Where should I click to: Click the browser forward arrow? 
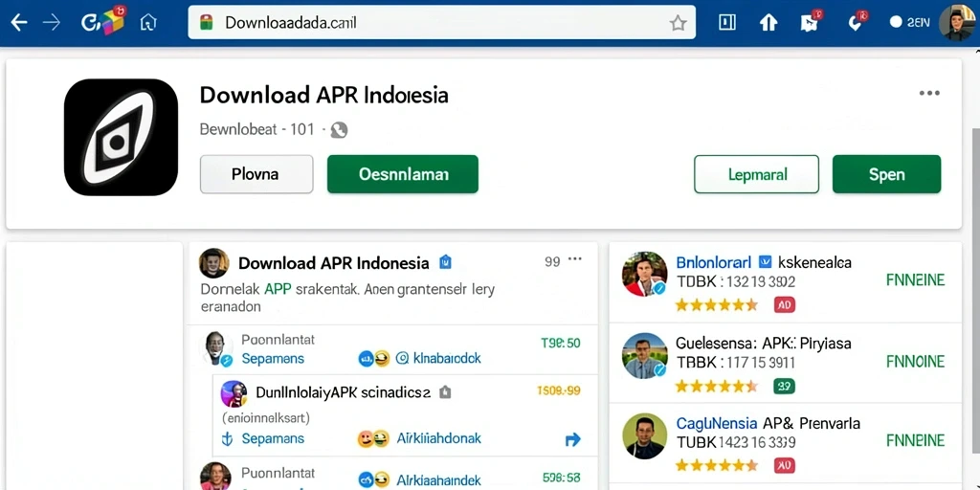coord(52,23)
